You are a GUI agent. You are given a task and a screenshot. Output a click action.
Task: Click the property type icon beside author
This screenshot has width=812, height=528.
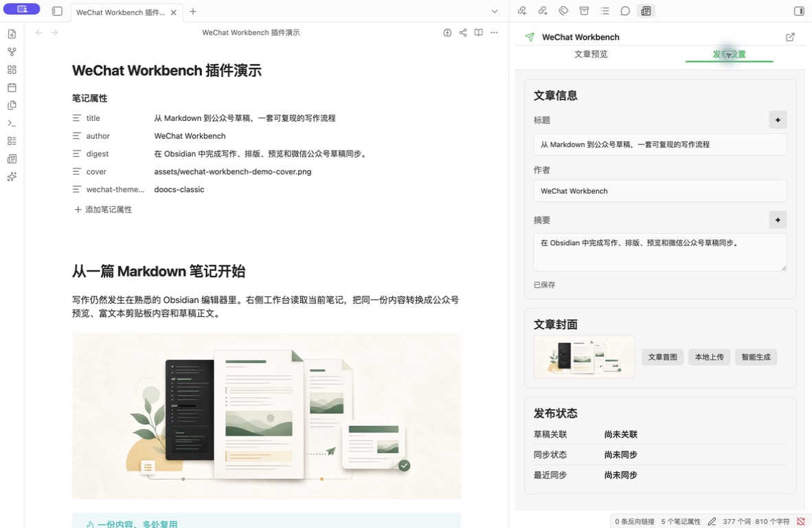coord(77,135)
